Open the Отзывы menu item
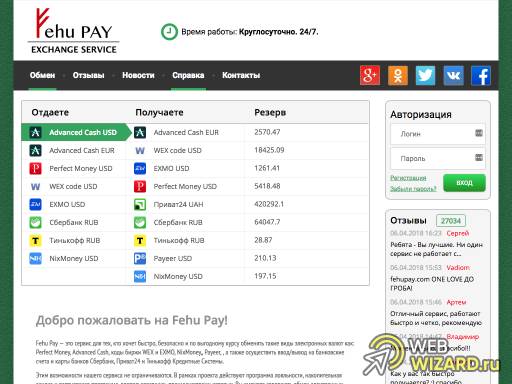The image size is (512, 384). pos(89,75)
